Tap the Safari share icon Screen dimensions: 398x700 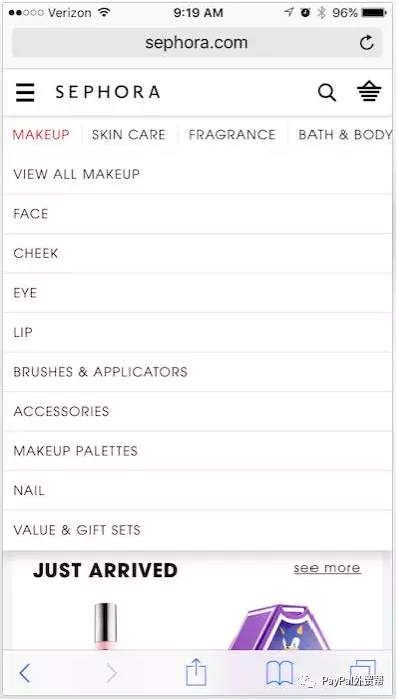(x=196, y=671)
